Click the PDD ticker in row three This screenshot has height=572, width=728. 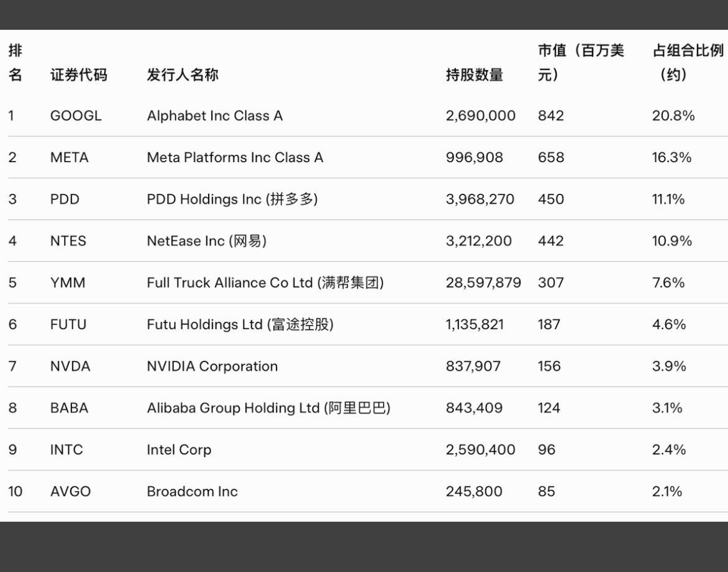click(x=65, y=199)
